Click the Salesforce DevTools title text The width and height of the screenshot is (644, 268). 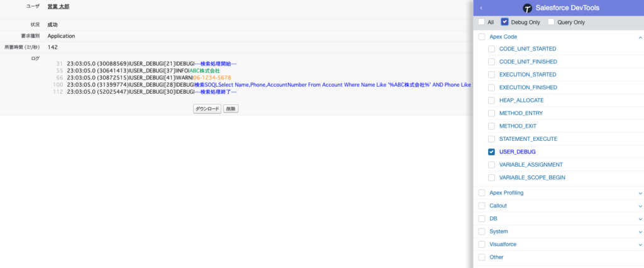567,8
